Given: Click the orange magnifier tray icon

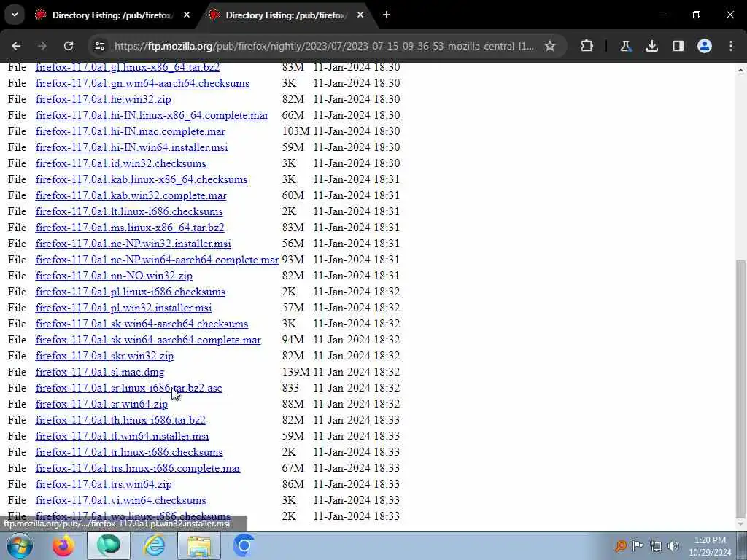Looking at the screenshot, I should [620, 545].
